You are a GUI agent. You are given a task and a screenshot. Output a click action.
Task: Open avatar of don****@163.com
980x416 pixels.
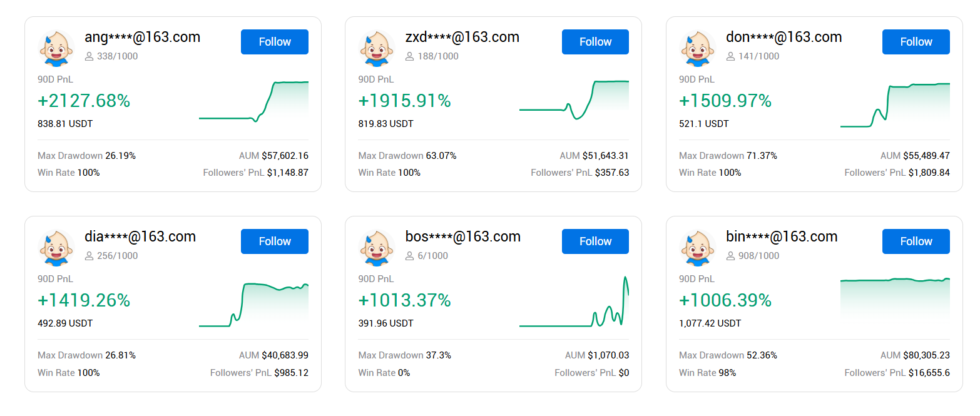(x=698, y=49)
